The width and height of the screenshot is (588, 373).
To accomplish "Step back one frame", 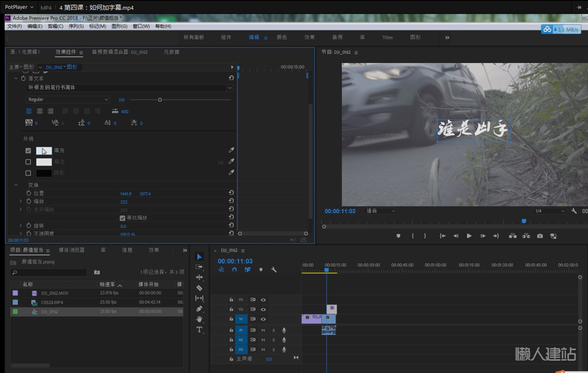I will point(456,236).
